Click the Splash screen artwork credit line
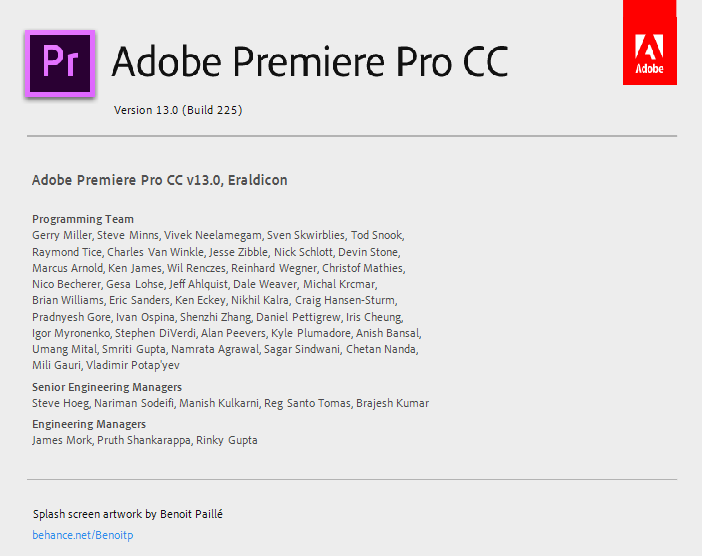 [x=128, y=514]
